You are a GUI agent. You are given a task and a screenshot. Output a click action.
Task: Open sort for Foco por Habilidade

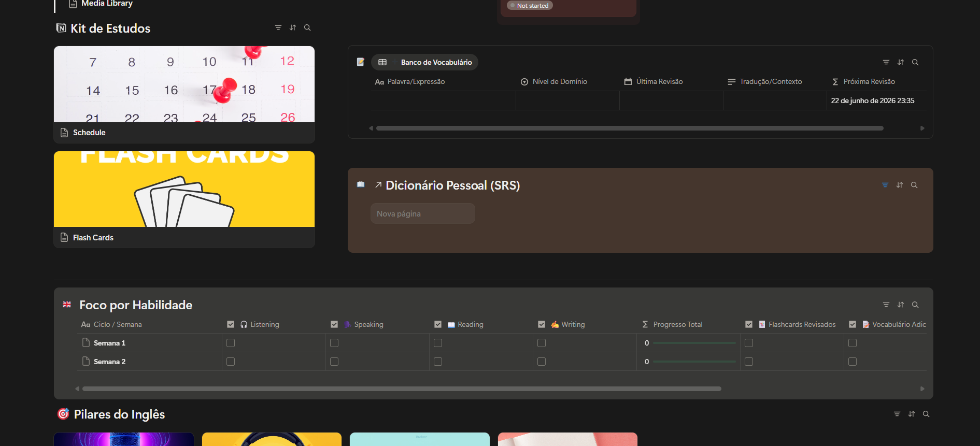click(901, 305)
